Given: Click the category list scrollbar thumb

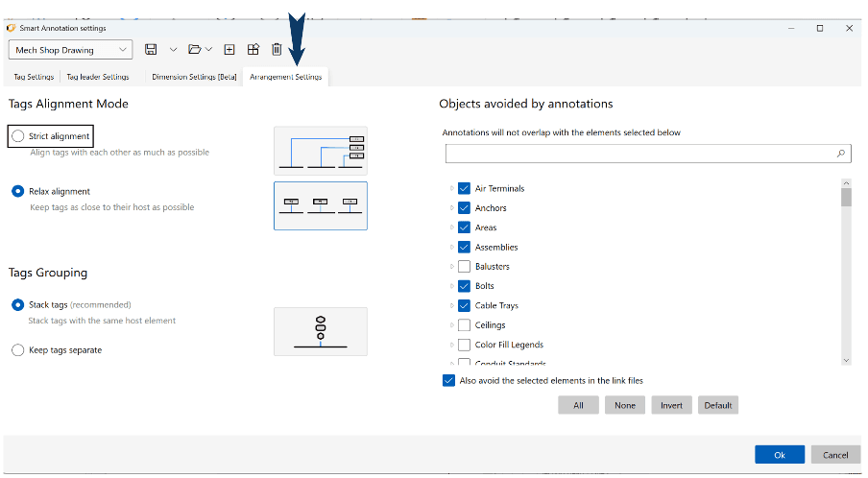Looking at the screenshot, I should [x=846, y=197].
